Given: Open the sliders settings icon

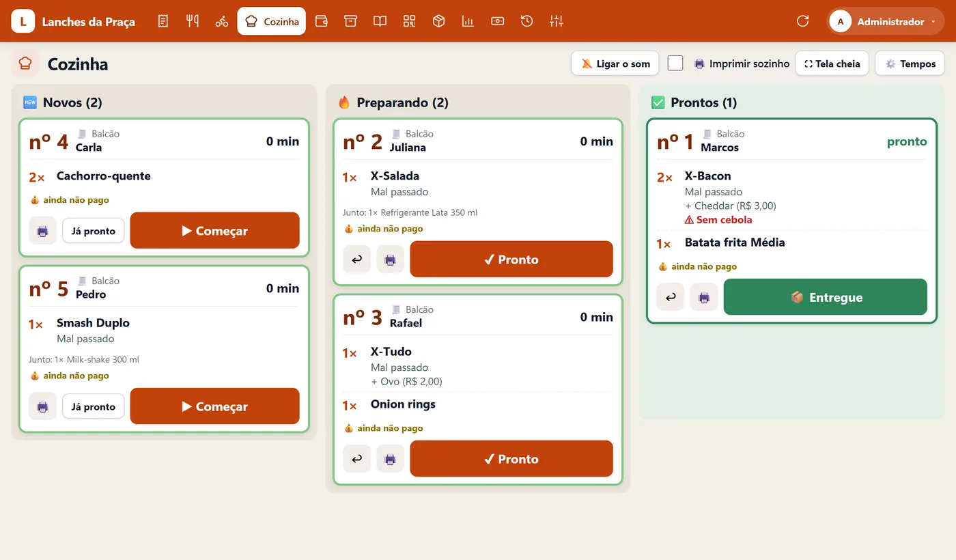Looking at the screenshot, I should [557, 21].
